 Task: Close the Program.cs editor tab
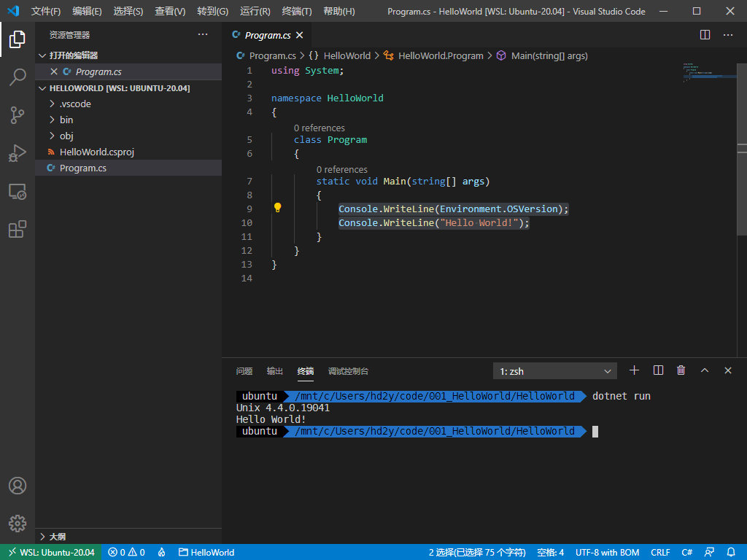300,35
